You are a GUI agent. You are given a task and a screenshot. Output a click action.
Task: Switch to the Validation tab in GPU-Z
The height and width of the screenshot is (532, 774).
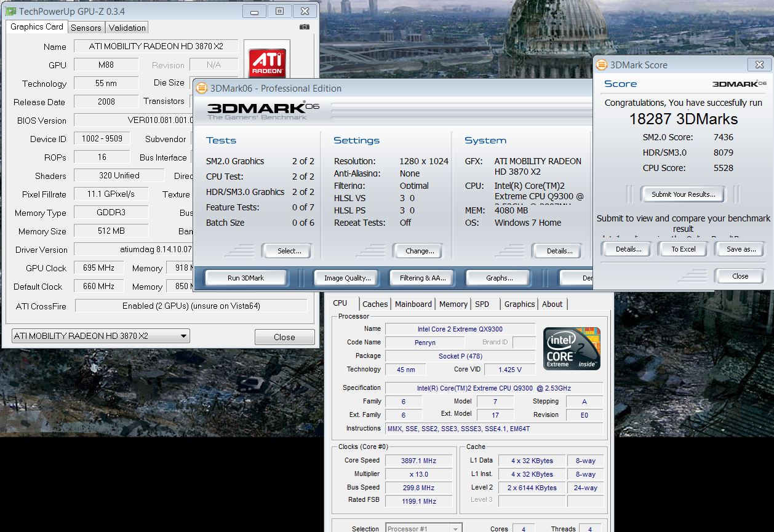point(127,28)
